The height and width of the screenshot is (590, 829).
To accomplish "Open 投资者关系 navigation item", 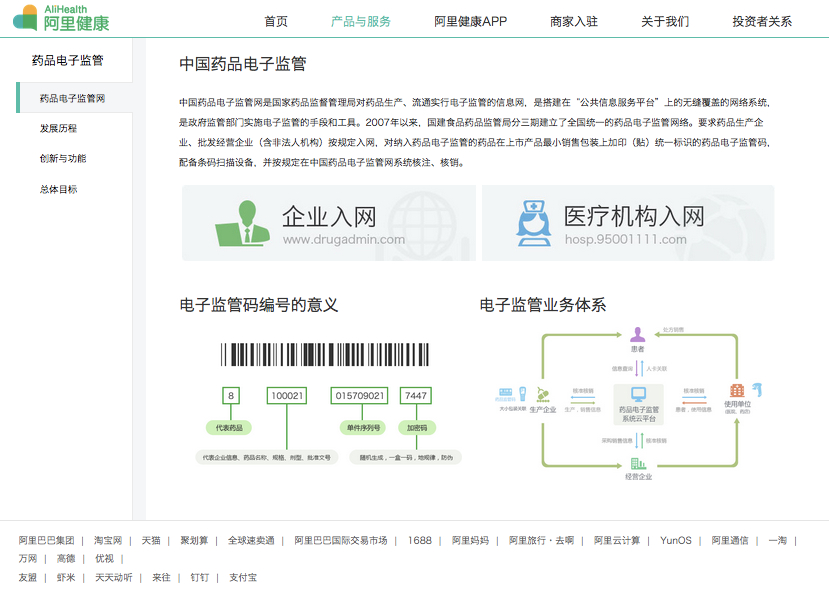I will pyautogui.click(x=762, y=22).
